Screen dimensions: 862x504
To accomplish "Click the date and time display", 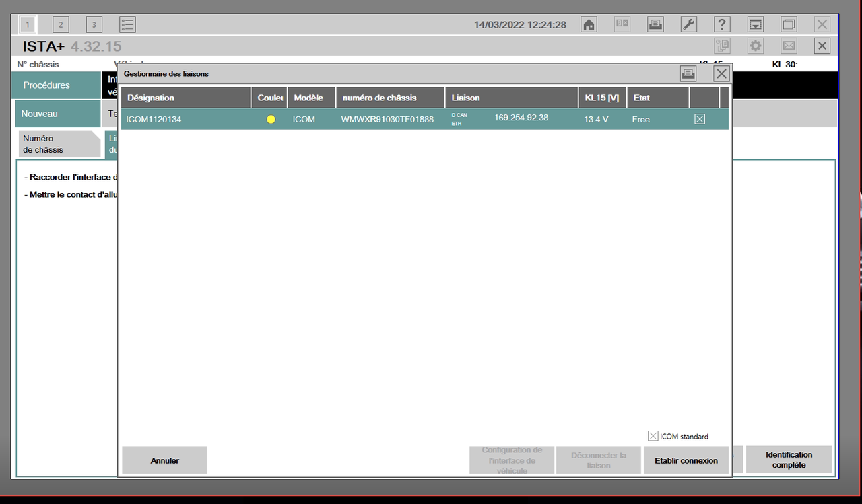I will pyautogui.click(x=520, y=24).
